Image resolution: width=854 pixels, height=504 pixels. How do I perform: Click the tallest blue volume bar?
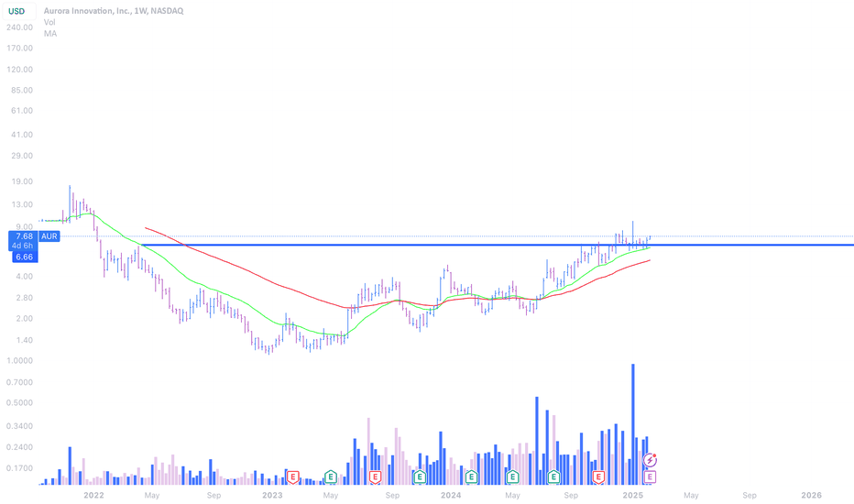633,424
